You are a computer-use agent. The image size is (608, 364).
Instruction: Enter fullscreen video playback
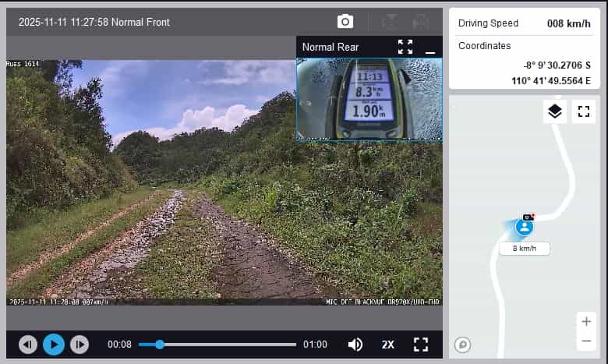[x=421, y=344]
